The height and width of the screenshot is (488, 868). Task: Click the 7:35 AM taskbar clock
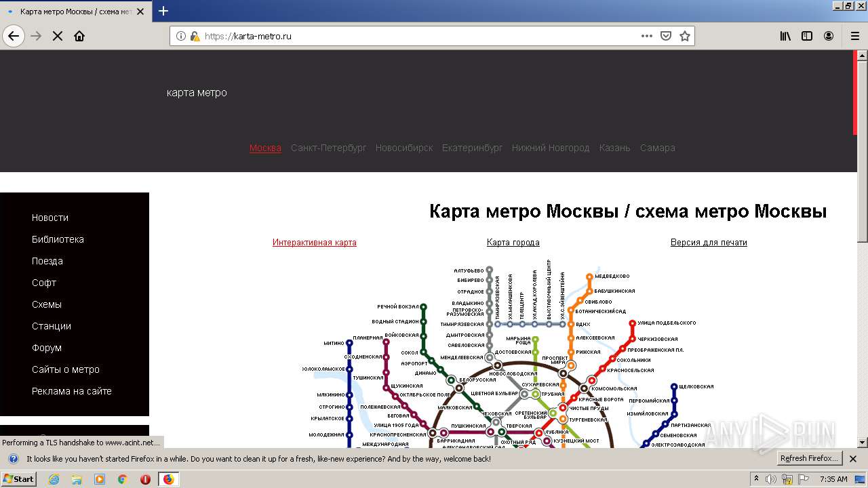(x=833, y=479)
